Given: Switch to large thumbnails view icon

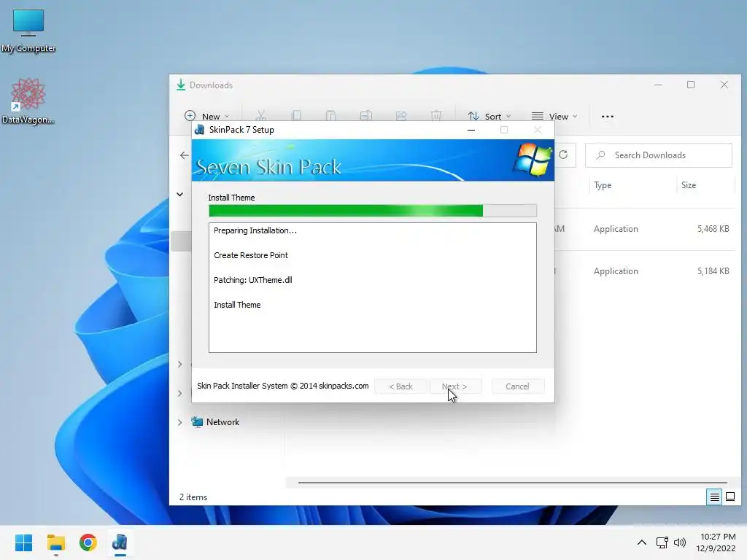Looking at the screenshot, I should click(x=729, y=497).
